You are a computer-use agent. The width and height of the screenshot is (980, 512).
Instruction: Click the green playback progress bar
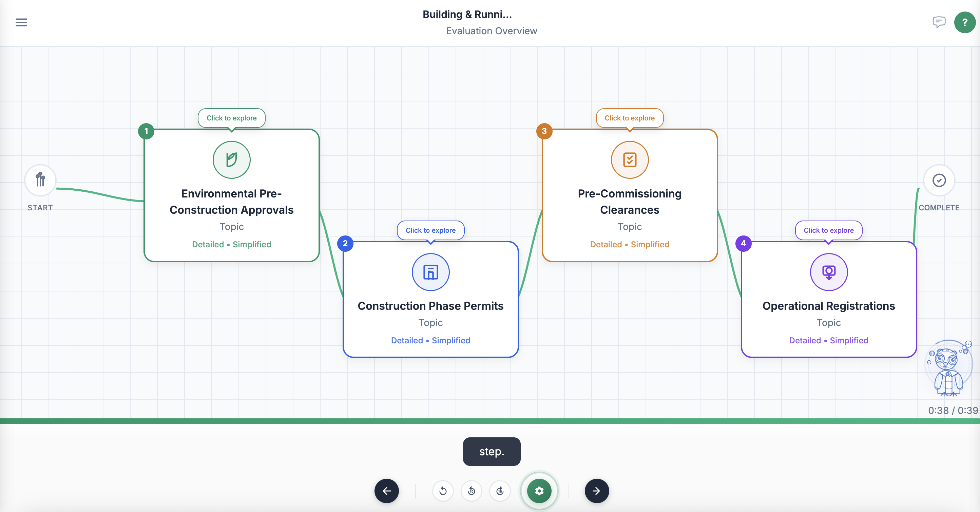pyautogui.click(x=490, y=421)
